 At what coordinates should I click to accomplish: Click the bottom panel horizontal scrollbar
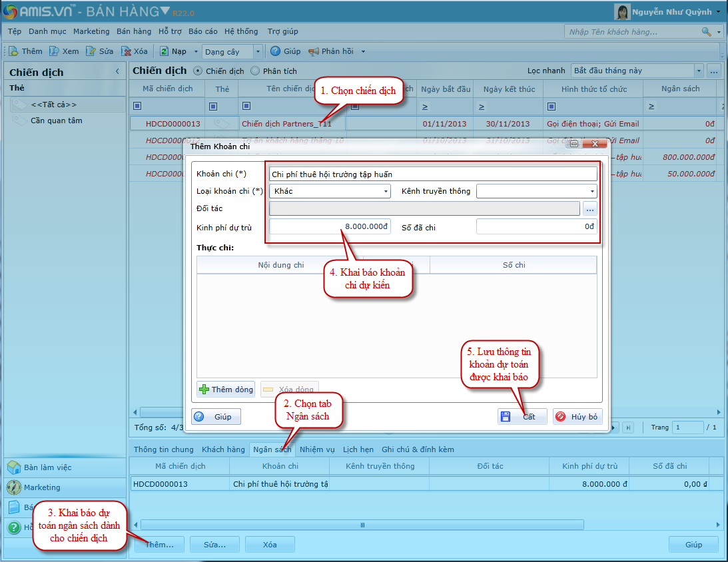(363, 525)
